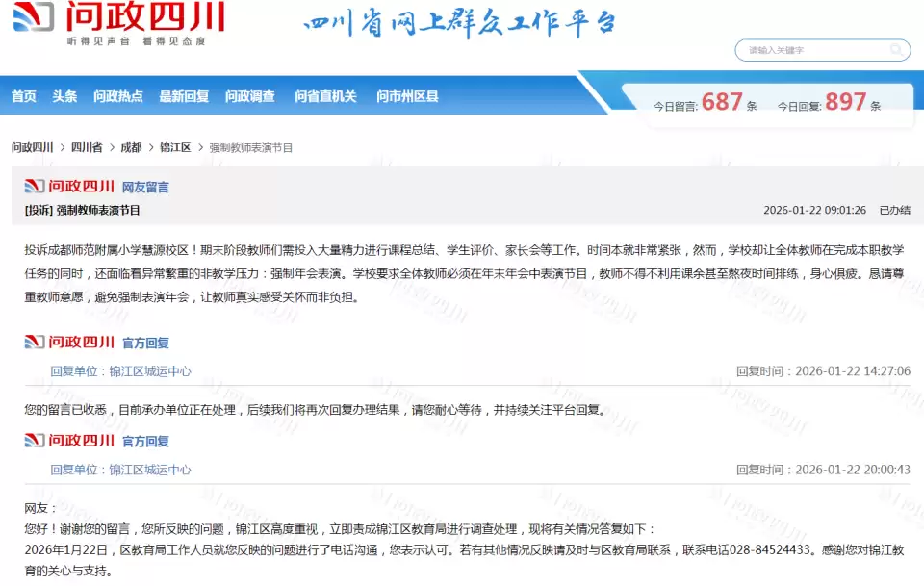Click the logo icon beside 网友留言 header

pos(37,186)
